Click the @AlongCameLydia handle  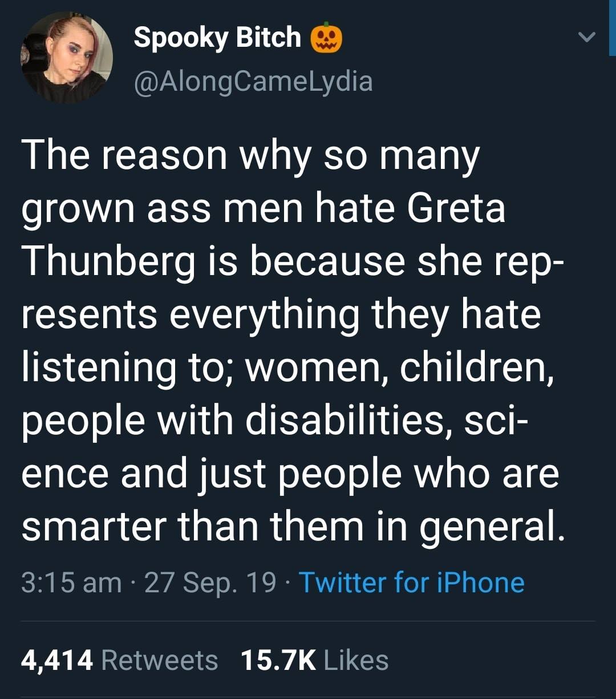(x=253, y=80)
